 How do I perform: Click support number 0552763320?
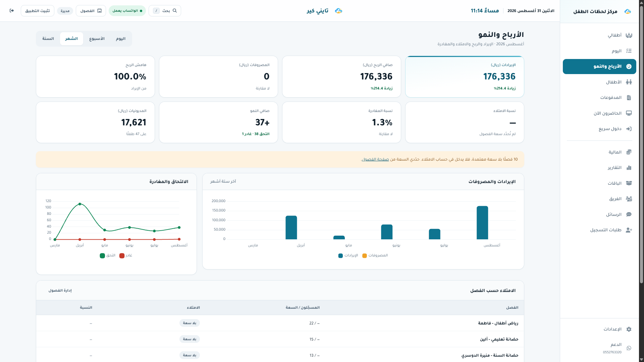coord(612,352)
